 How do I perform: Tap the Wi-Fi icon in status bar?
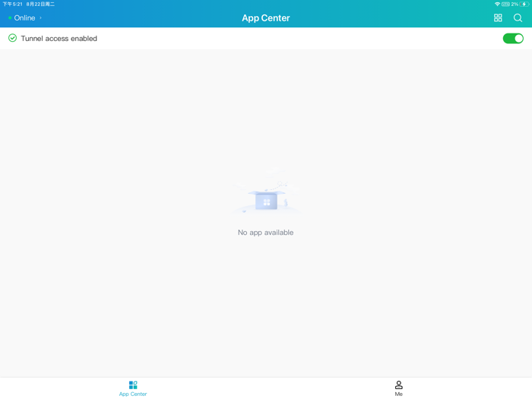pos(497,4)
